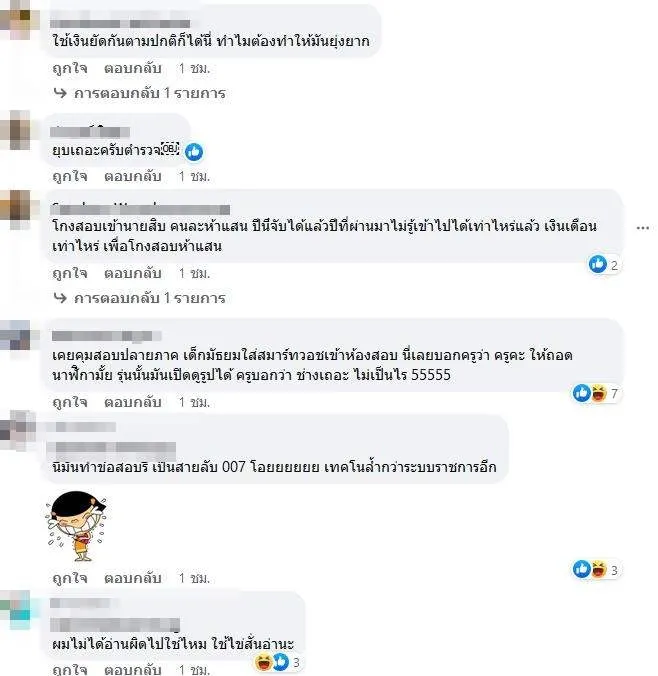Reply to the "โกงสอบเข้านายสิบ" comment
The image size is (658, 676).
click(x=133, y=273)
